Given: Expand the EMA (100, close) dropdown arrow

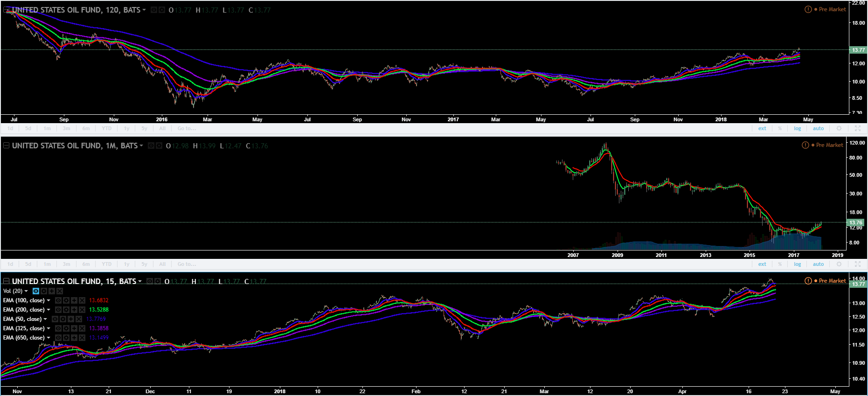Looking at the screenshot, I should pos(49,300).
